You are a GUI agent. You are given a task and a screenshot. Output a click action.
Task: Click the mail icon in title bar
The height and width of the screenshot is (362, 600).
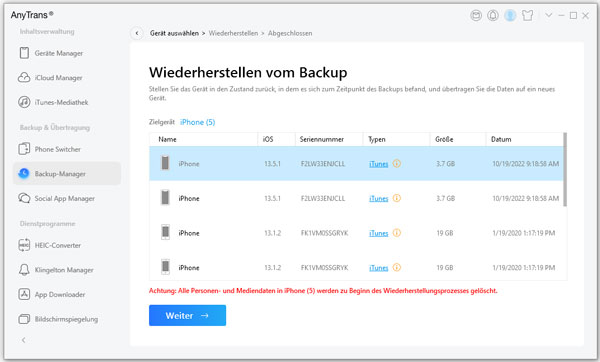pyautogui.click(x=476, y=15)
